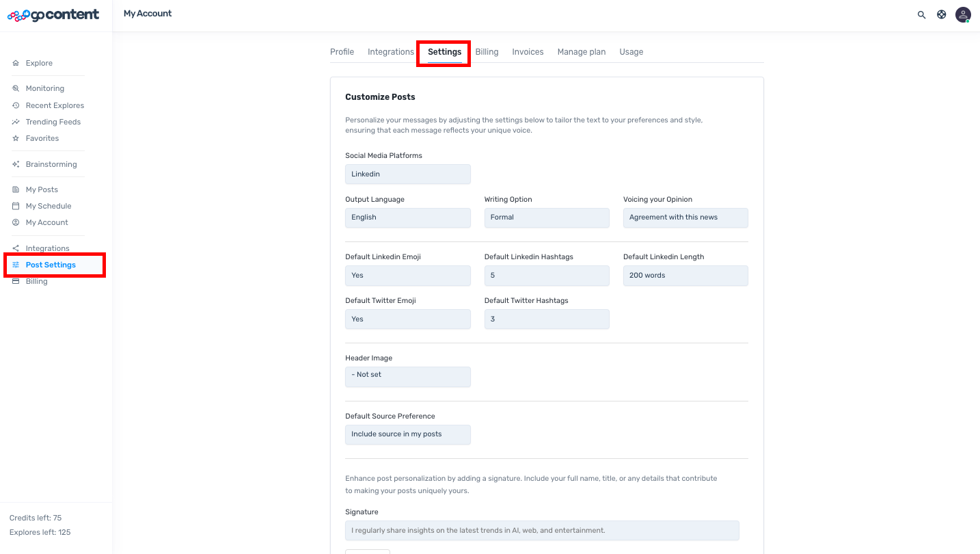The width and height of the screenshot is (980, 554).
Task: Switch to the Billing tab
Action: coord(487,52)
